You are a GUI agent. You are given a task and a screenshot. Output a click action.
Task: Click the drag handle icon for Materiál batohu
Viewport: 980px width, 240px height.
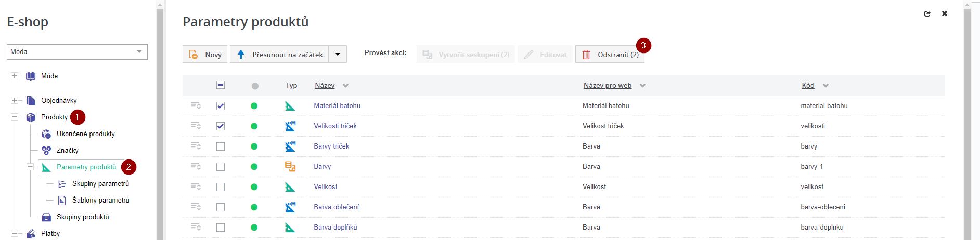(196, 105)
